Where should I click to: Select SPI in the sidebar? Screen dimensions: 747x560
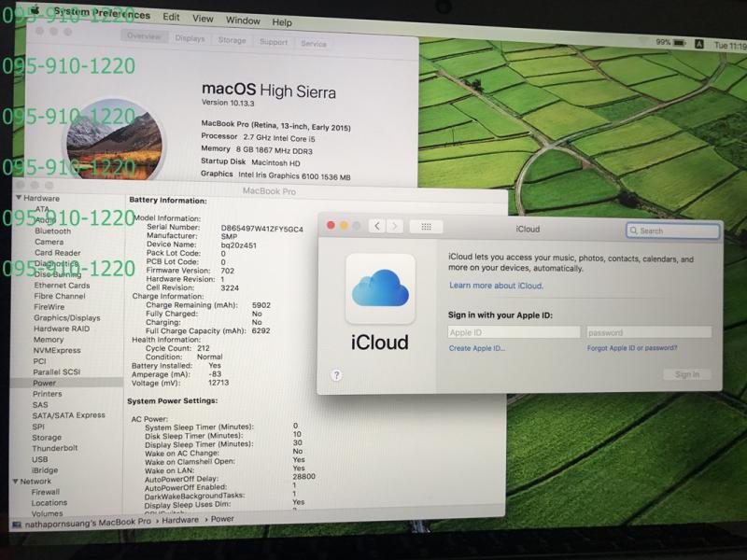click(38, 427)
